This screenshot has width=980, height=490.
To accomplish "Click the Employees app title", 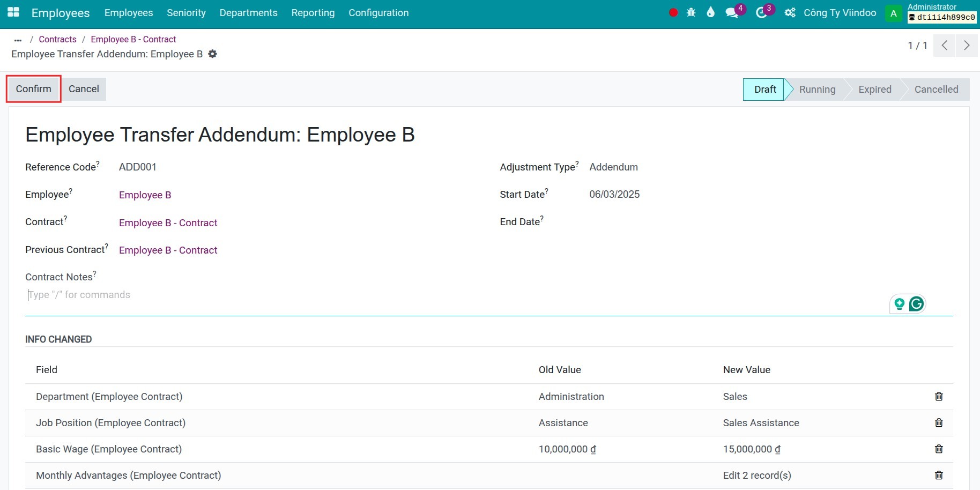I will (x=61, y=13).
